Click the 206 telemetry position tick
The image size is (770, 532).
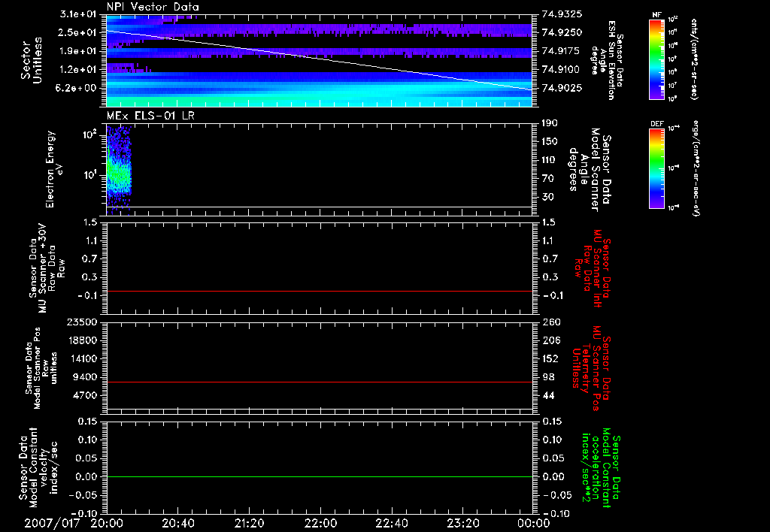(x=550, y=340)
